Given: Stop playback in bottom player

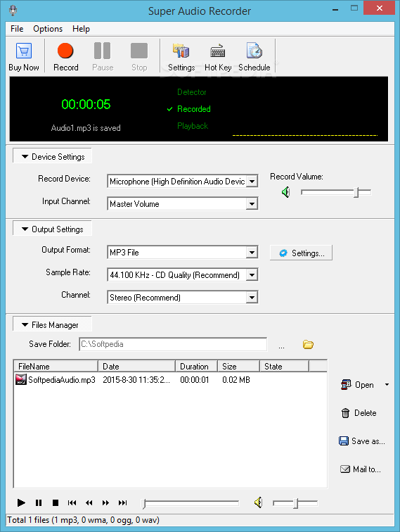Looking at the screenshot, I should click(56, 503).
